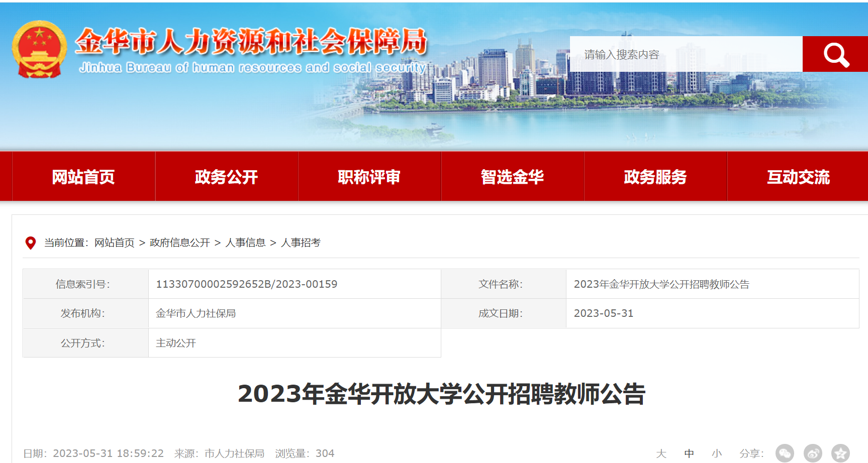Go to 政府信息公开 in the breadcrumb
Viewport: 868px width, 463px height.
click(180, 243)
